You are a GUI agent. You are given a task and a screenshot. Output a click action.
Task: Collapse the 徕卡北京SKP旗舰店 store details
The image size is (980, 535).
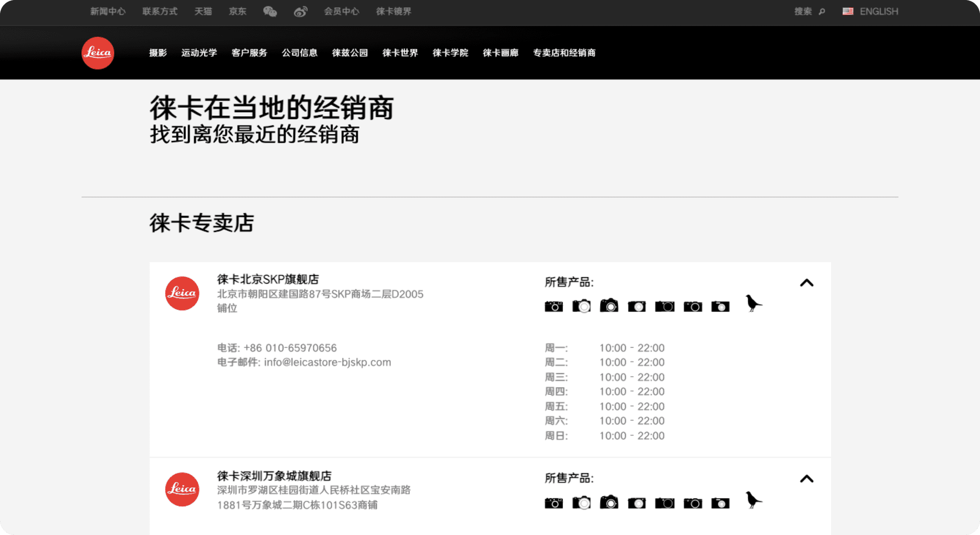(807, 283)
